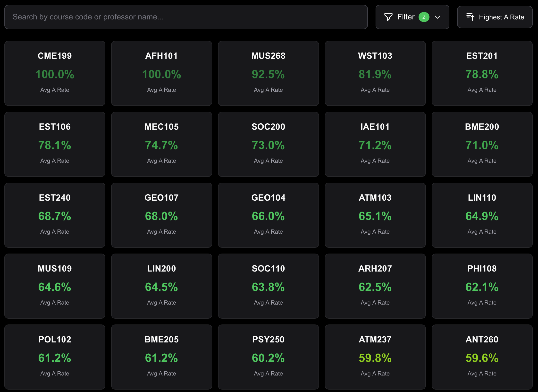Open the ARH207 course card
Viewport: 538px width, 392px height.
coord(375,286)
